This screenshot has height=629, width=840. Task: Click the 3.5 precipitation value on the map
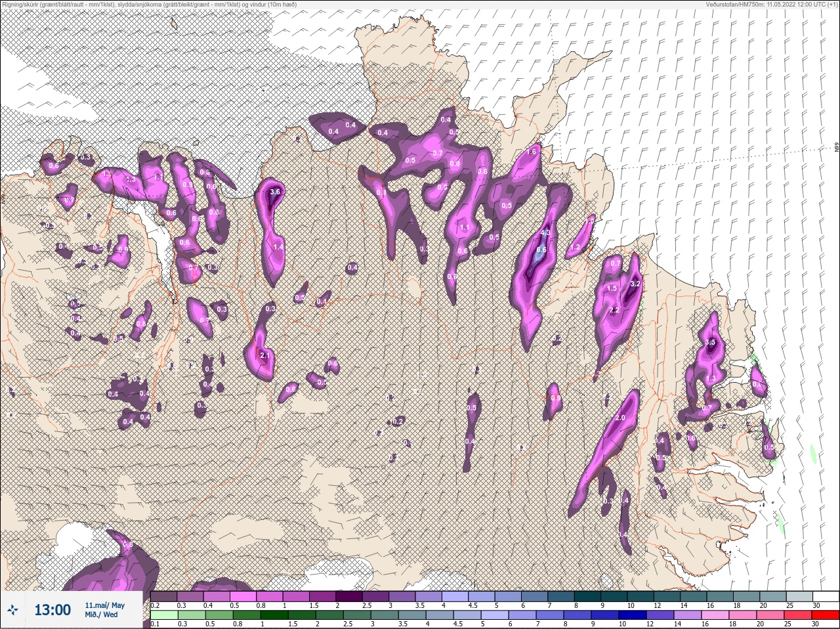click(x=710, y=343)
